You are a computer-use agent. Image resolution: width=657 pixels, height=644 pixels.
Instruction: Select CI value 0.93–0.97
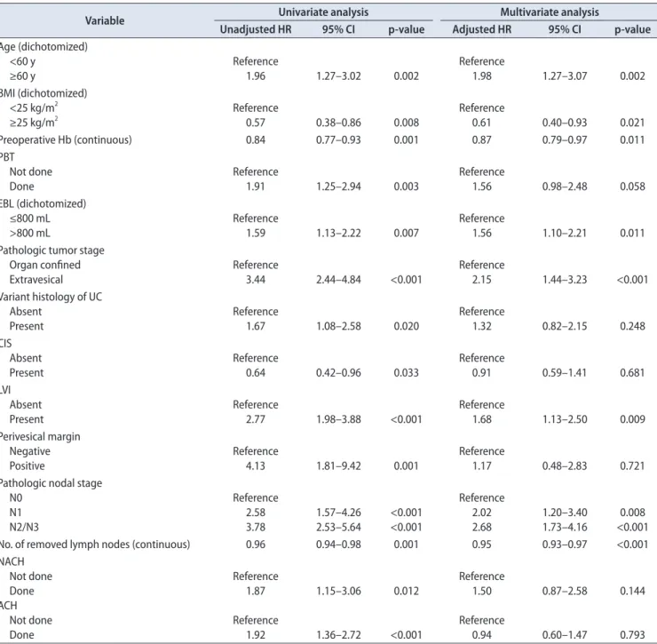(x=565, y=545)
